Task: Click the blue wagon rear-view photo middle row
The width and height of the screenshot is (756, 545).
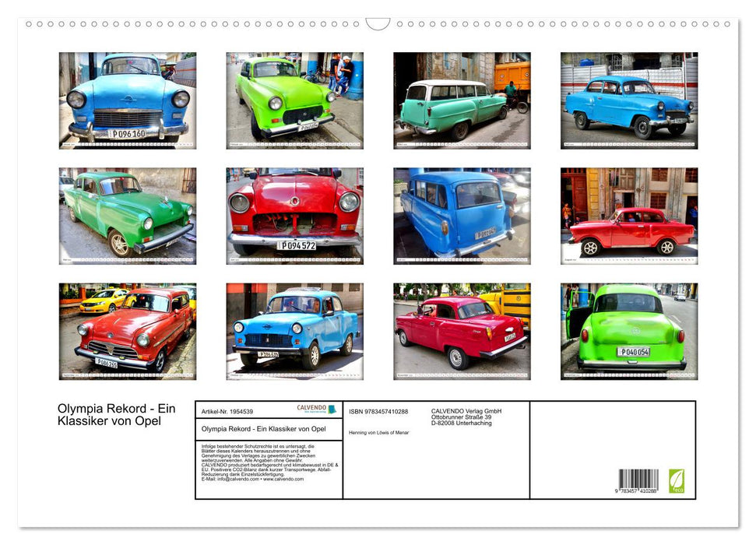Action: 460,213
